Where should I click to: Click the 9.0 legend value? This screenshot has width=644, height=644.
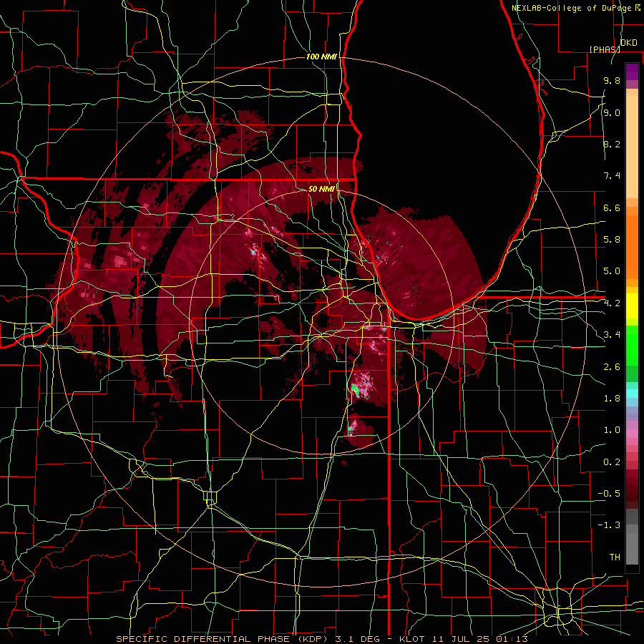tap(612, 112)
